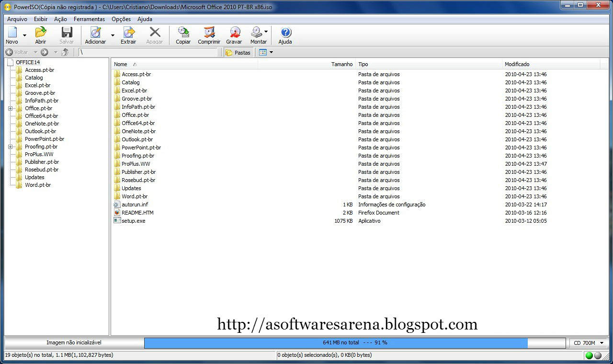Open the view mode dropdown arrow
The height and width of the screenshot is (364, 613).
coord(271,52)
